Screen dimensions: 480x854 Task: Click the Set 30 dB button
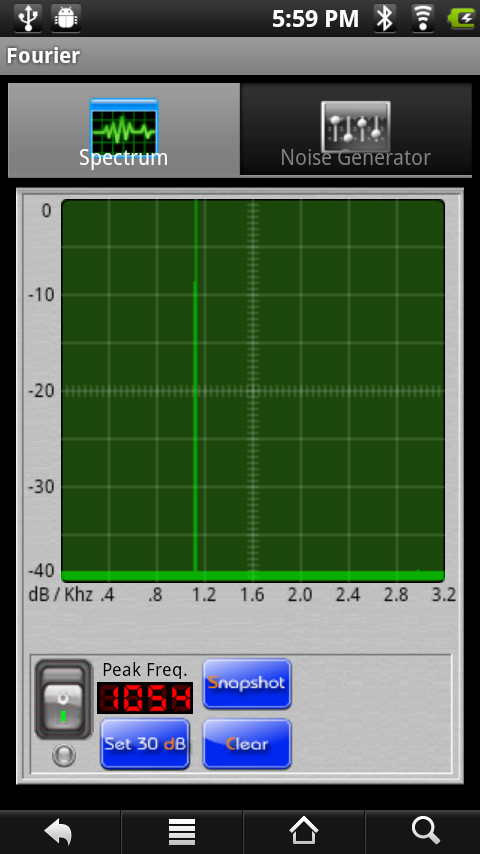click(x=145, y=744)
